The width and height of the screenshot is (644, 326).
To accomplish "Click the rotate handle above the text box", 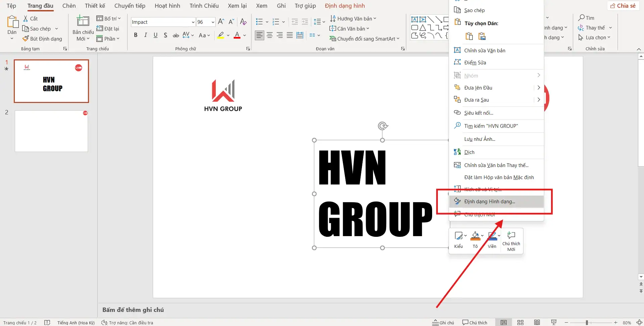I will (x=382, y=126).
